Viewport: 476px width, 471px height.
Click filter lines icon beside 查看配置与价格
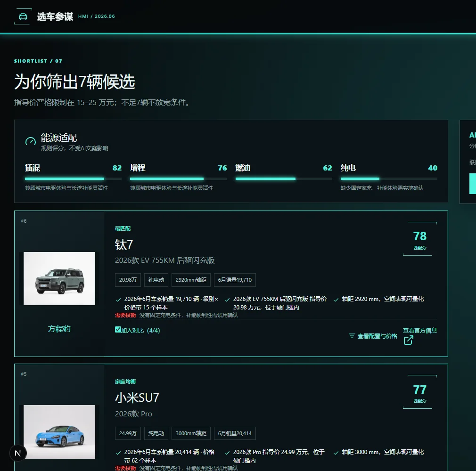pos(352,336)
